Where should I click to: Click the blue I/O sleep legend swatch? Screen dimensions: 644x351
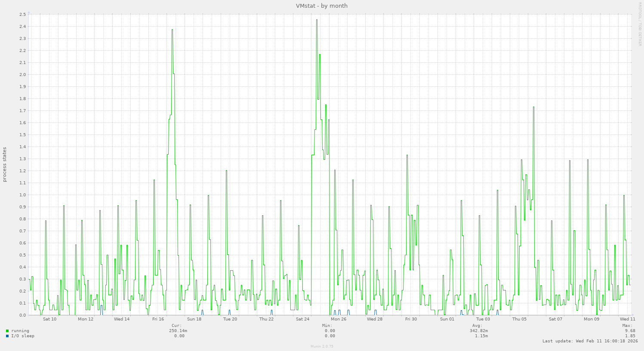(7, 336)
